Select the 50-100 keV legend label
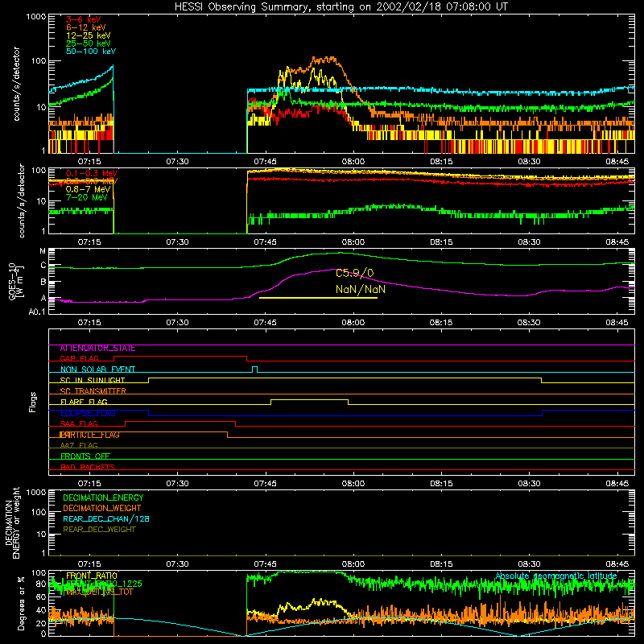The height and width of the screenshot is (644, 644). [91, 52]
